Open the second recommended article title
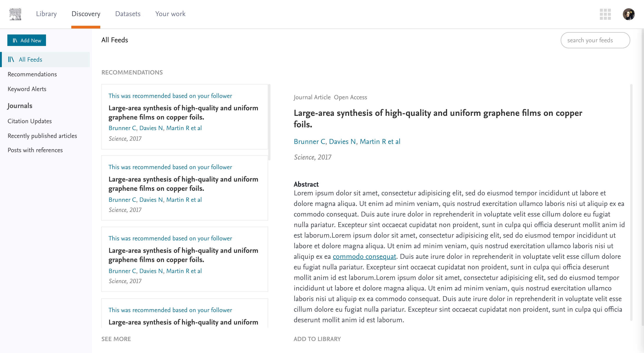The image size is (644, 353). tap(183, 184)
